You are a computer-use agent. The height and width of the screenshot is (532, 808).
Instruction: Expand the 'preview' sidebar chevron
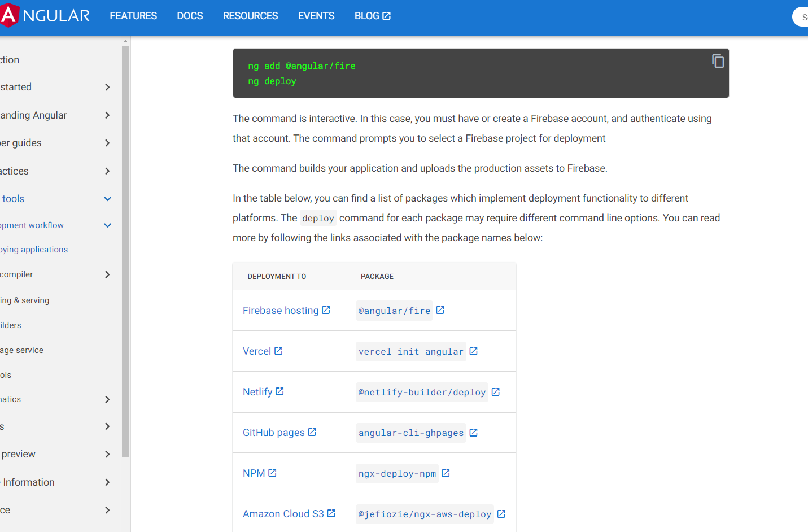tap(107, 454)
